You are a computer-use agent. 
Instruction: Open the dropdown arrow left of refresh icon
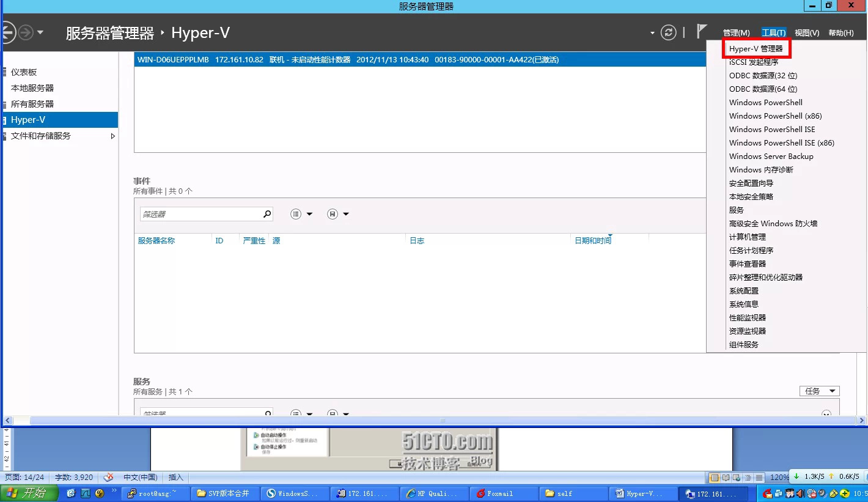point(652,33)
